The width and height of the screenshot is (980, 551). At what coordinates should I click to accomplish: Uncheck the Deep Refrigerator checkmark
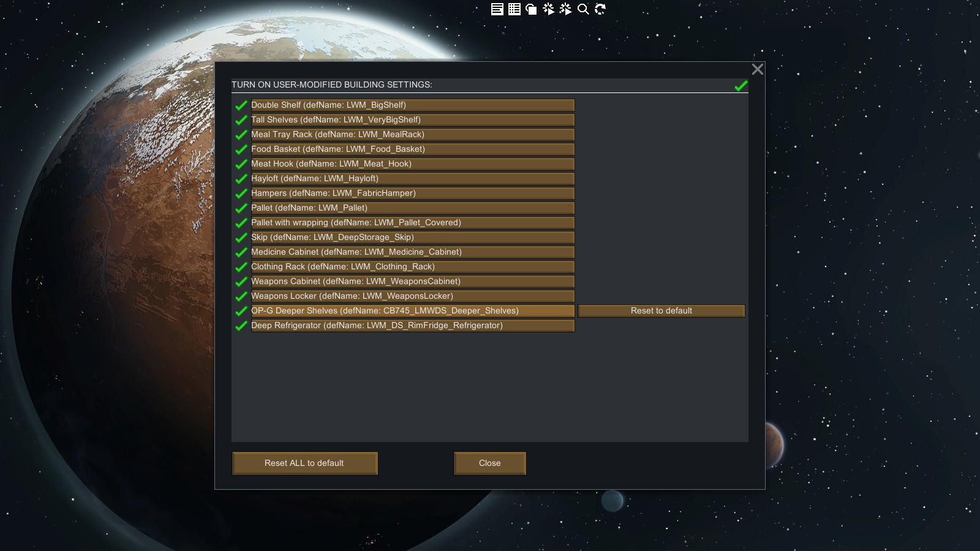click(x=241, y=326)
